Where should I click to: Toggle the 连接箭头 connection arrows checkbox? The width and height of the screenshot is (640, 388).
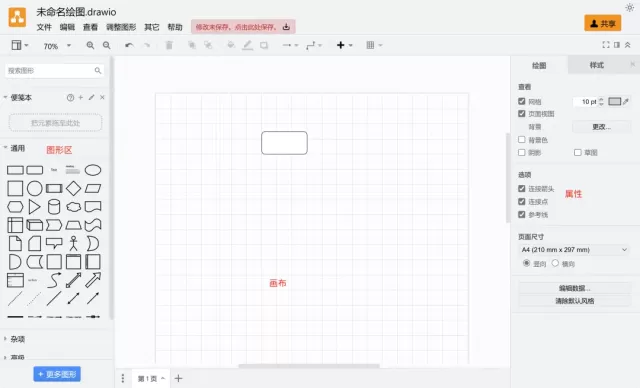click(522, 188)
